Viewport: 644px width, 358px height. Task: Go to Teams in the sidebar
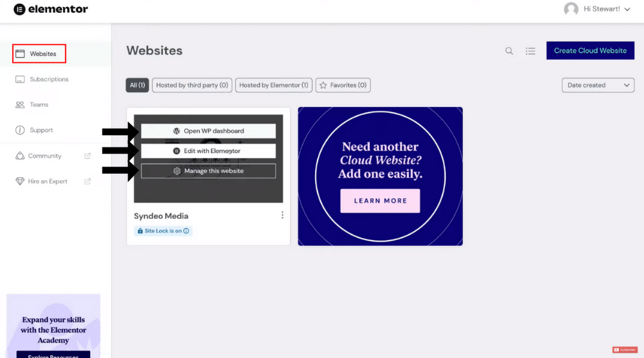click(x=39, y=105)
